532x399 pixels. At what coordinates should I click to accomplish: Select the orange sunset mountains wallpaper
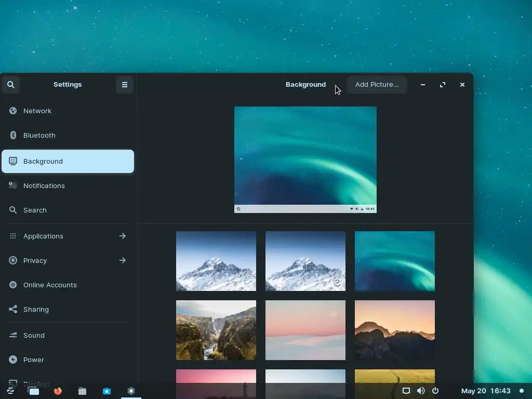(x=395, y=330)
